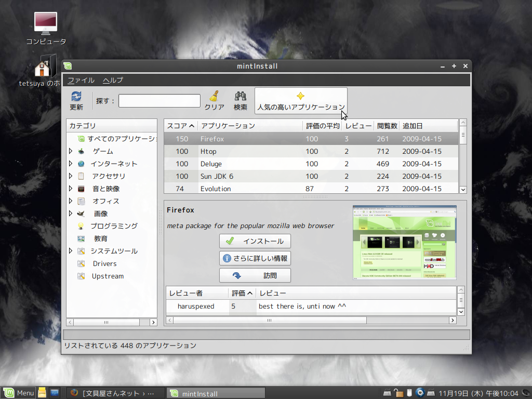Image resolution: width=532 pixels, height=399 pixels.
Task: Click the 音と映像 film icon
Action: [x=81, y=189]
